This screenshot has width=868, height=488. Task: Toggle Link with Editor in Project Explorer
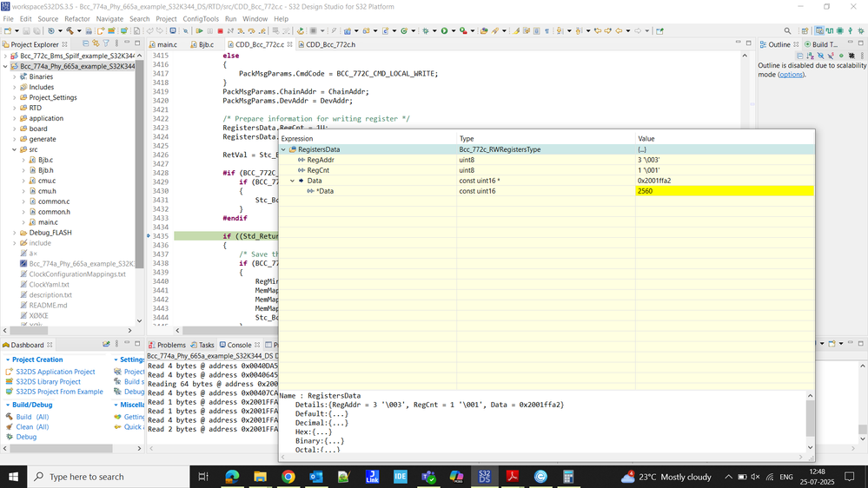click(96, 44)
